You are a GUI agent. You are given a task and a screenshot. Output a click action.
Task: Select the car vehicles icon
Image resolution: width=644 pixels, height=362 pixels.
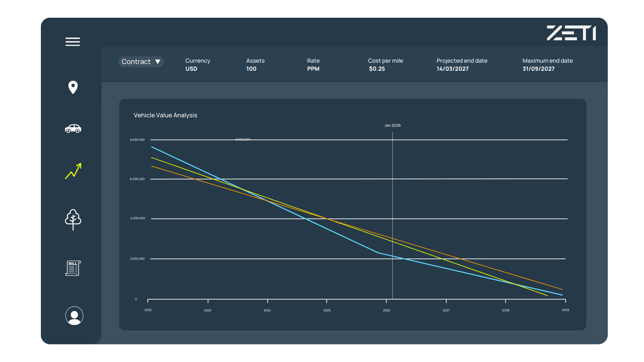click(x=73, y=129)
